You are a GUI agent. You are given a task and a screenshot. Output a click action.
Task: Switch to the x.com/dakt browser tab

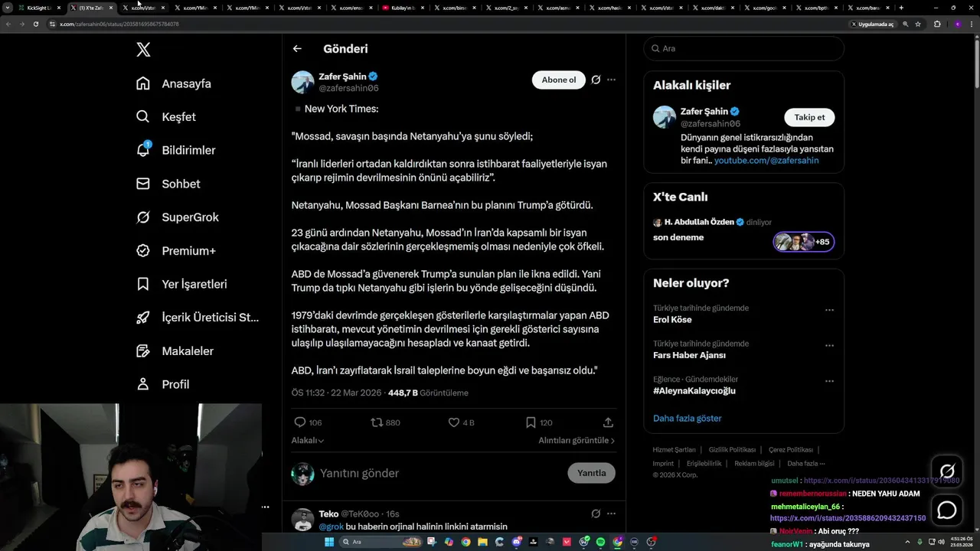(713, 8)
